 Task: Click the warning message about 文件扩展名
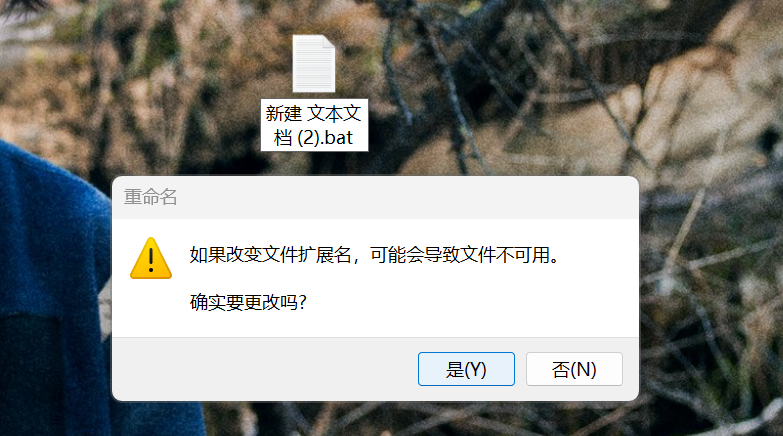pos(374,255)
